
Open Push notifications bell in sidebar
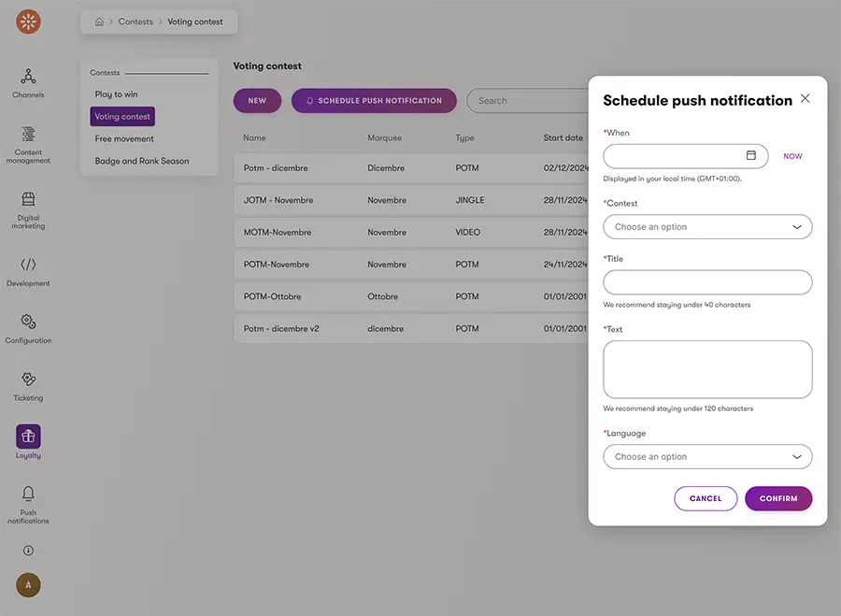coord(28,494)
